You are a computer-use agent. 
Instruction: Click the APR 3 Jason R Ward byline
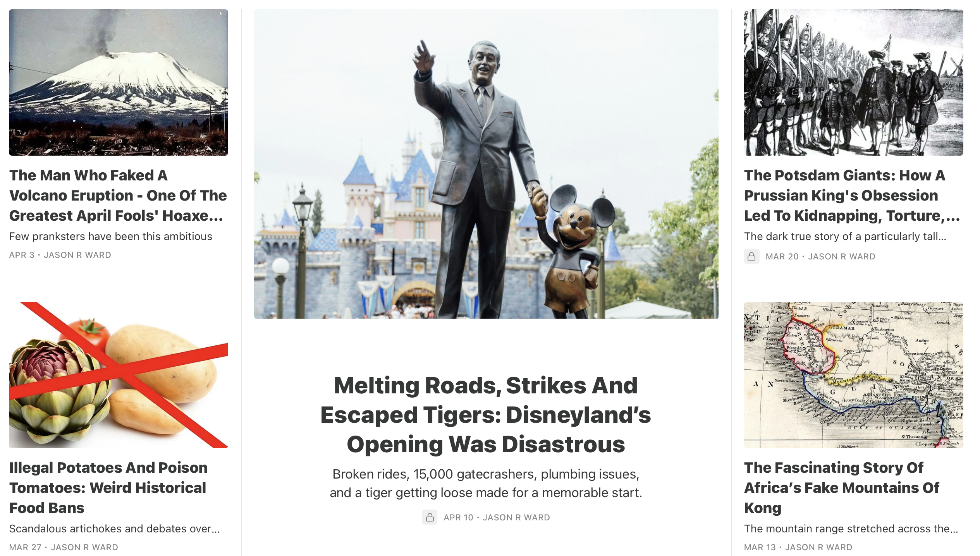[x=60, y=255]
